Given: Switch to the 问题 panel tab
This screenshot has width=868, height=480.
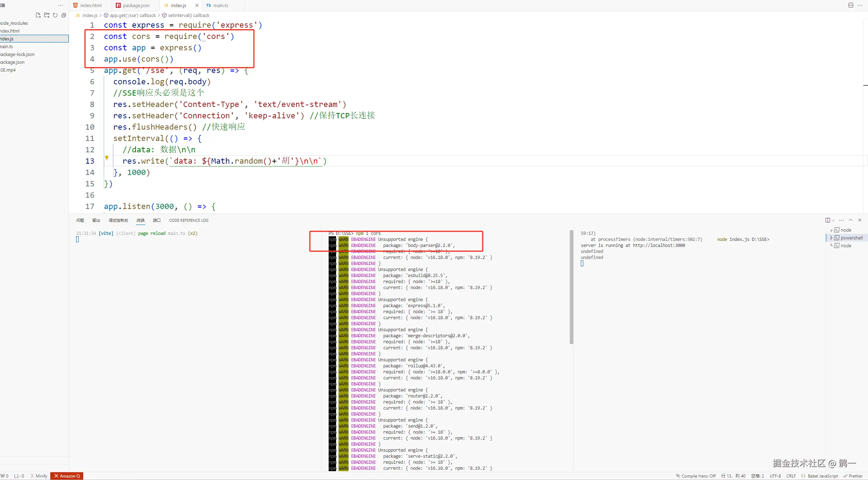Looking at the screenshot, I should click(x=80, y=220).
